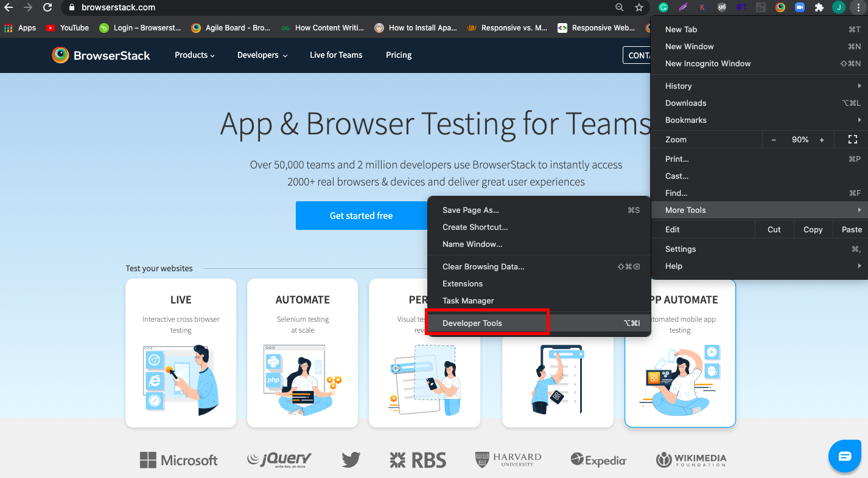This screenshot has height=478, width=868.
Task: Click the address bar URL field
Action: click(x=341, y=7)
